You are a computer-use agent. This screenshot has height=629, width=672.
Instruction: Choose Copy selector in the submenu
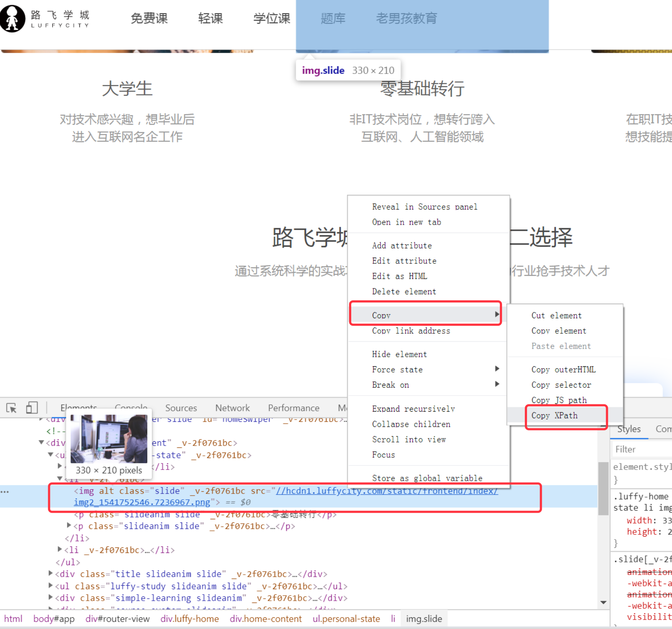coord(561,385)
